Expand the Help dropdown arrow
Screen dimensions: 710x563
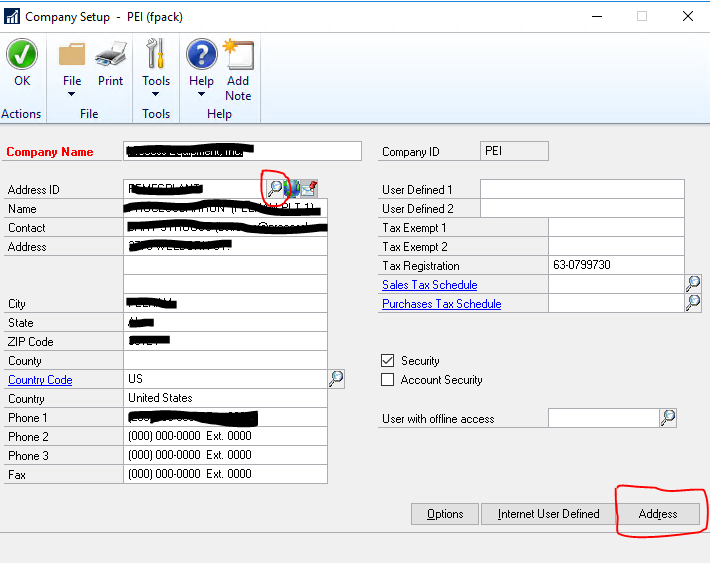[201, 94]
